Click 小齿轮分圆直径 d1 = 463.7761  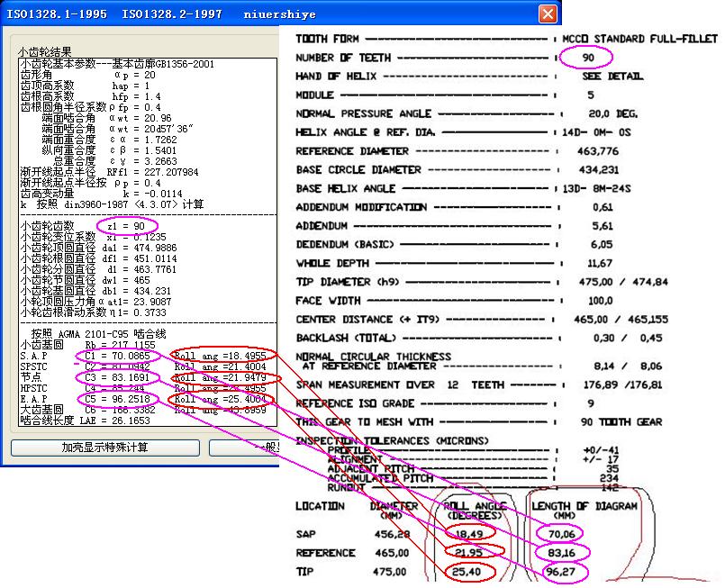(x=98, y=269)
